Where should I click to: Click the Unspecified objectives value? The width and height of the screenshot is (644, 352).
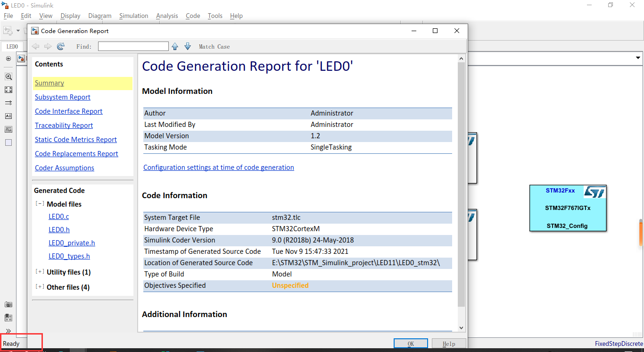(290, 285)
